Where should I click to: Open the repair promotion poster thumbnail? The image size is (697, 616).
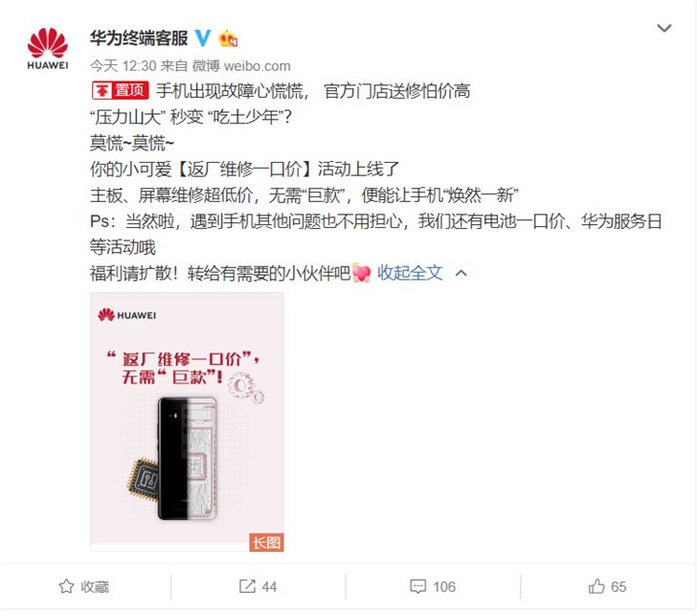pos(187,422)
